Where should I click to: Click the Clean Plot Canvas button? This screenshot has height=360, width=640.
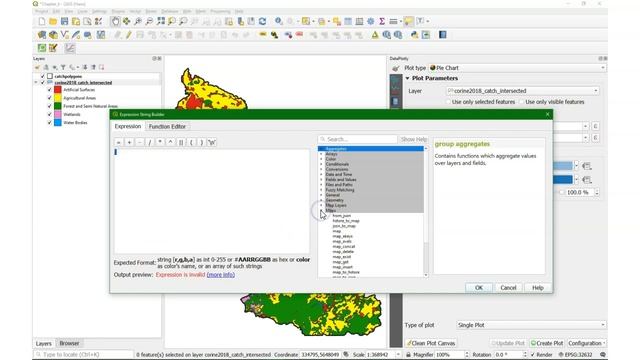[431, 343]
